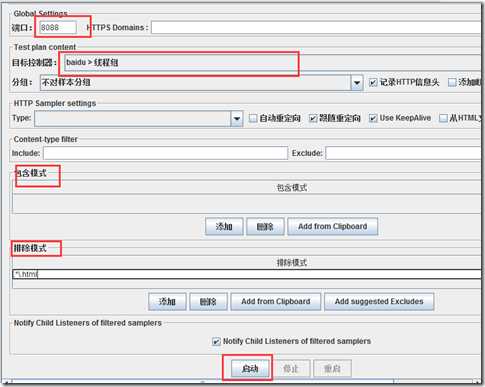The image size is (485, 387).
Task: Click the 停止 stop button
Action: [291, 369]
